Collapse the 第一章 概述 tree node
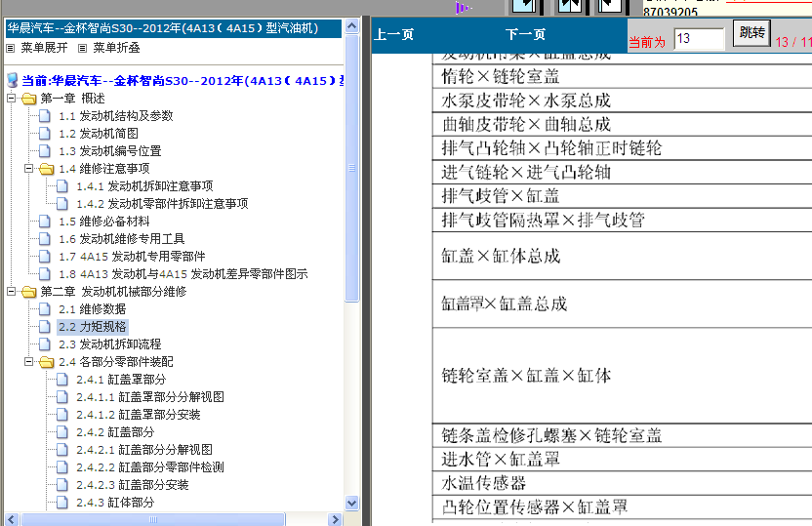 click(x=11, y=98)
